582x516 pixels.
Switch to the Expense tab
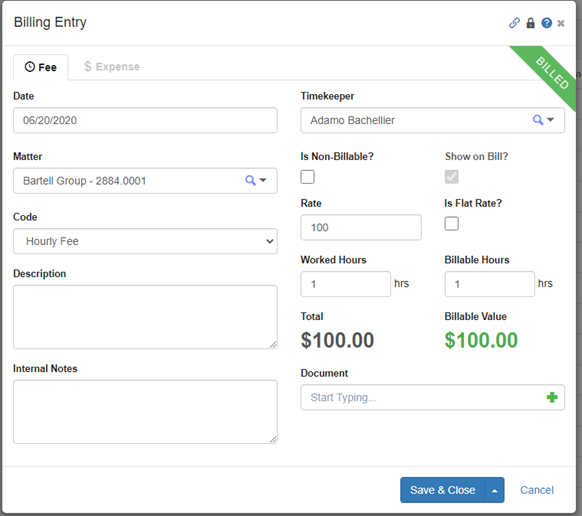point(112,67)
